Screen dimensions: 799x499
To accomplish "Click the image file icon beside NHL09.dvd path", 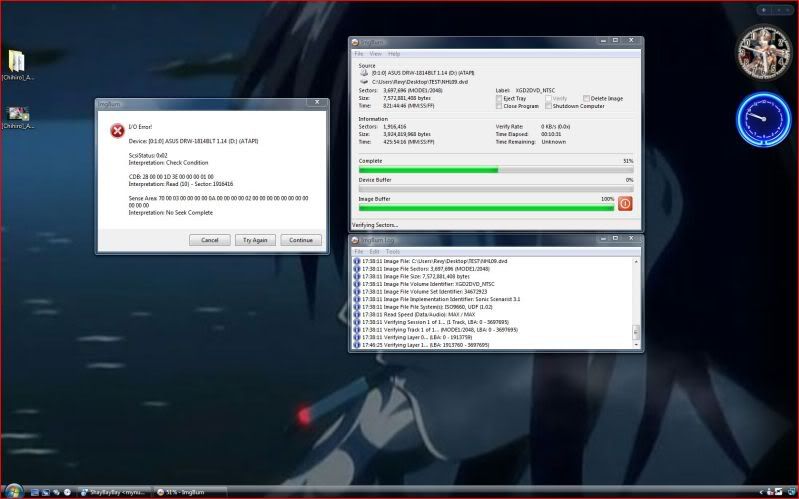I will click(364, 82).
